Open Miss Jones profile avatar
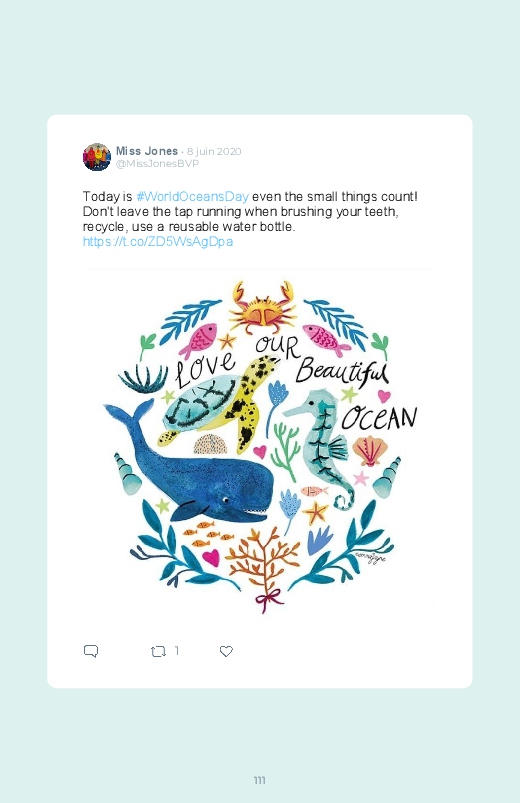 click(97, 157)
